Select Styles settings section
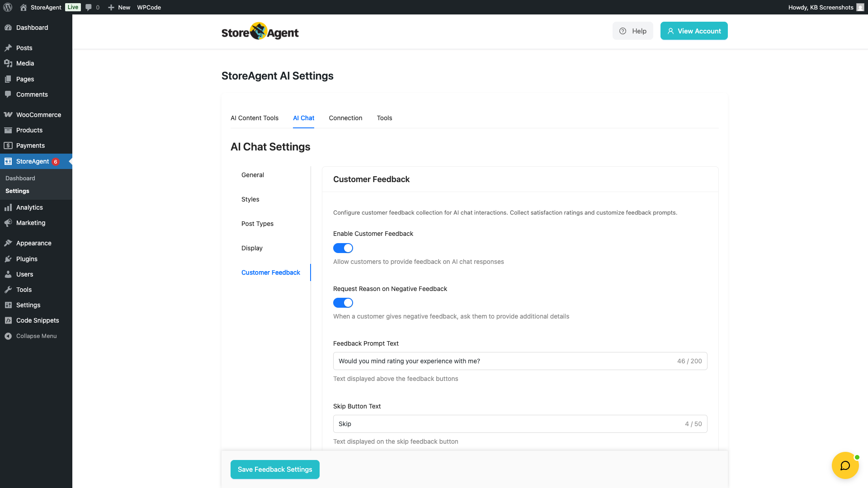The height and width of the screenshot is (488, 868). pos(250,199)
